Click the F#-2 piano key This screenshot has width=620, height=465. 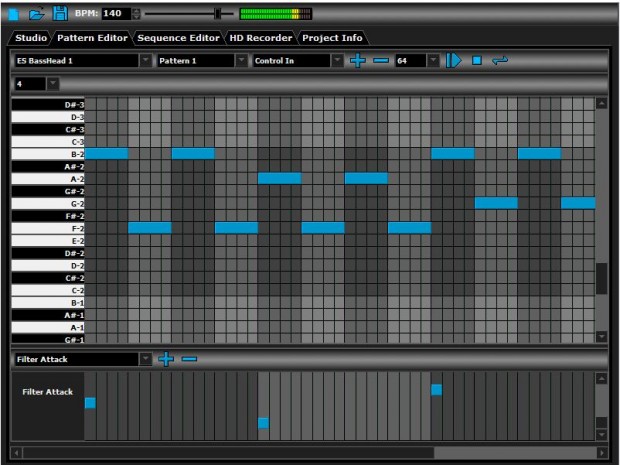coord(48,216)
